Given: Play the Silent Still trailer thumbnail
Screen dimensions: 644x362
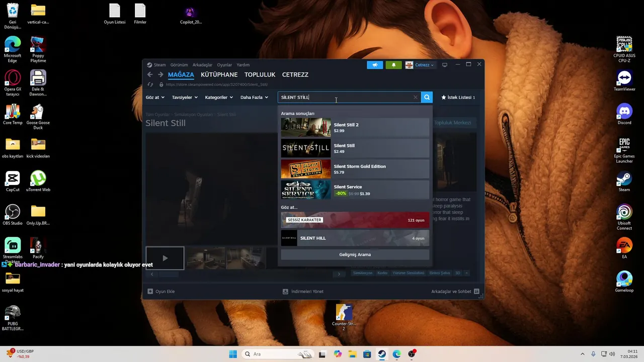Looking at the screenshot, I should click(x=165, y=258).
